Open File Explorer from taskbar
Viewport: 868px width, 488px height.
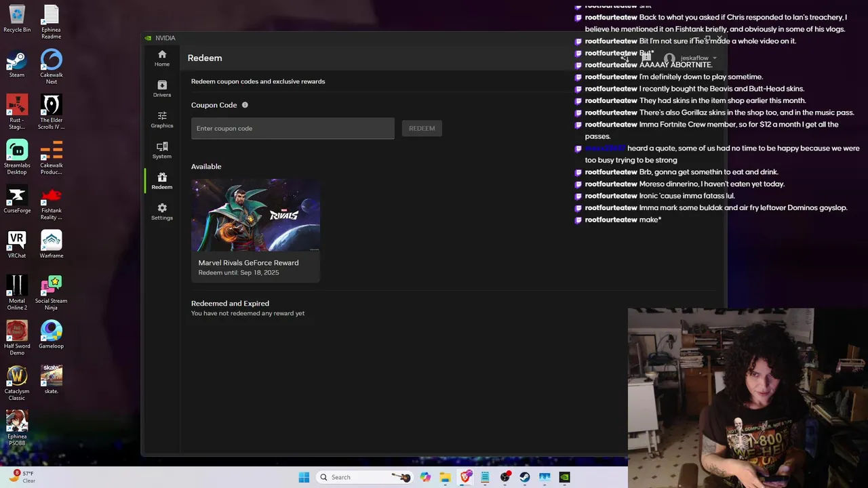[445, 477]
